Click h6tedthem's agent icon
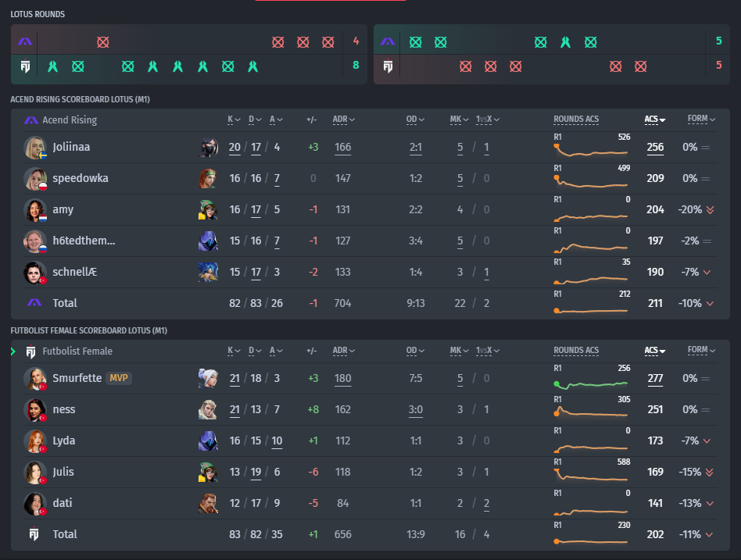The width and height of the screenshot is (741, 560). pyautogui.click(x=208, y=241)
